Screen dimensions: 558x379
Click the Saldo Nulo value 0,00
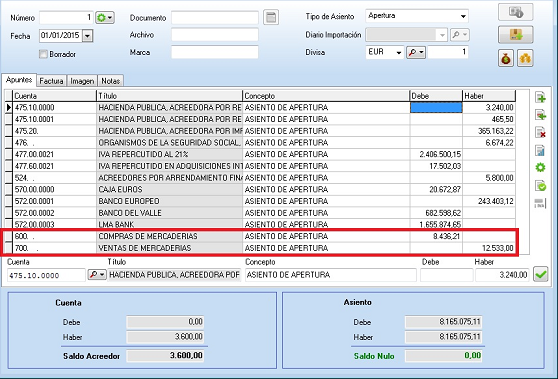pos(443,356)
